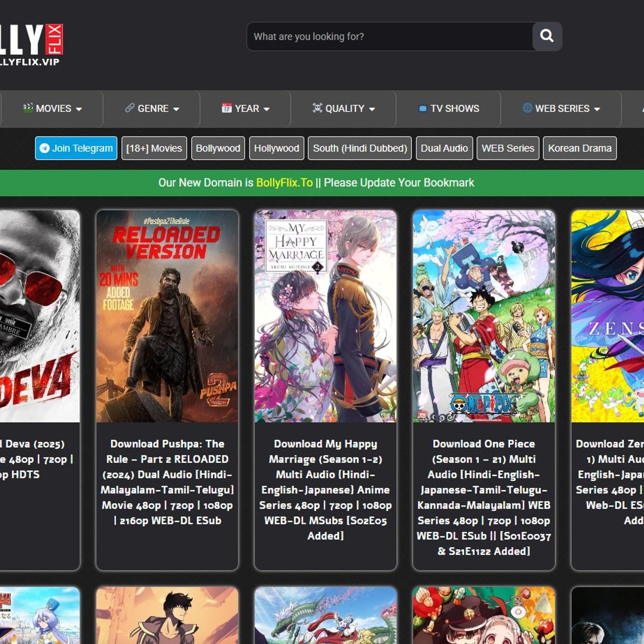Image resolution: width=644 pixels, height=644 pixels.
Task: Expand the Year dropdown arrow
Action: point(266,109)
